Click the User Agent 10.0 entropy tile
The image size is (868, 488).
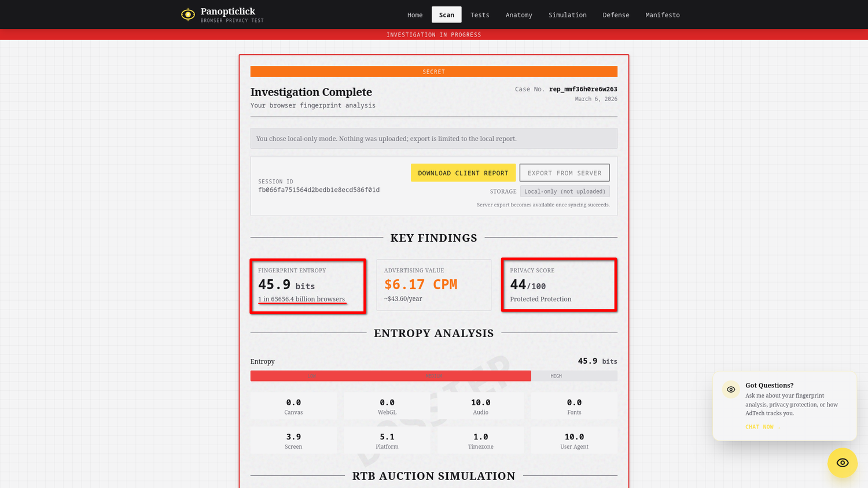click(x=574, y=441)
